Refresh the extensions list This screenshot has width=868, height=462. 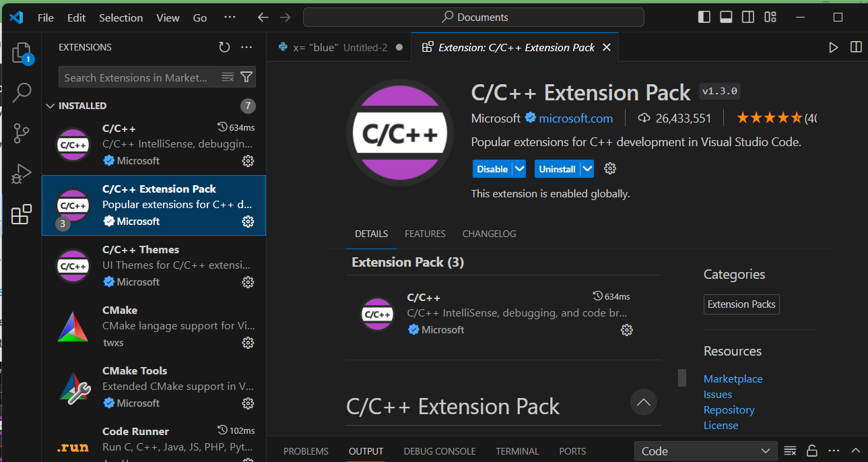tap(224, 47)
